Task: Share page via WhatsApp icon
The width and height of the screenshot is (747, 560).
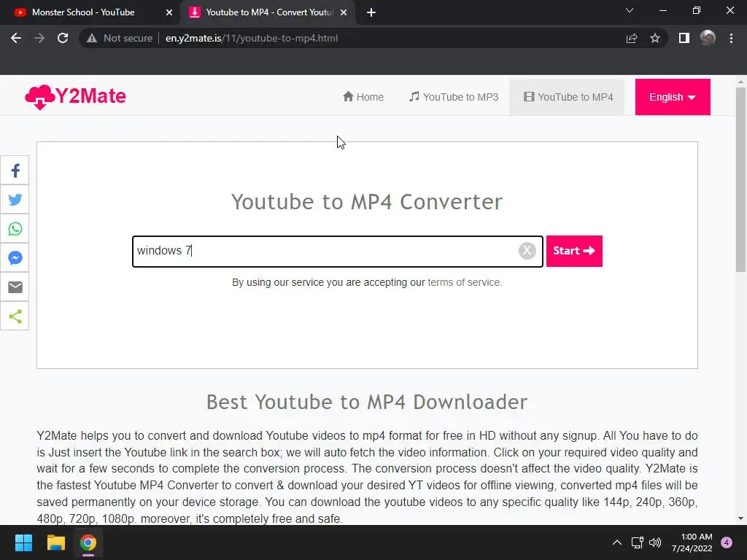Action: click(x=15, y=229)
